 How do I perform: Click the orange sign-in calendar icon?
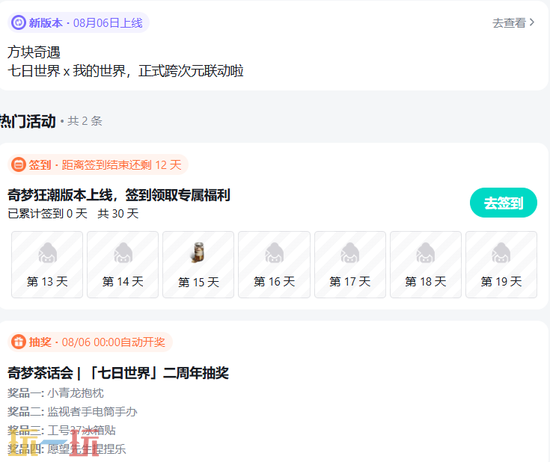[x=18, y=165]
